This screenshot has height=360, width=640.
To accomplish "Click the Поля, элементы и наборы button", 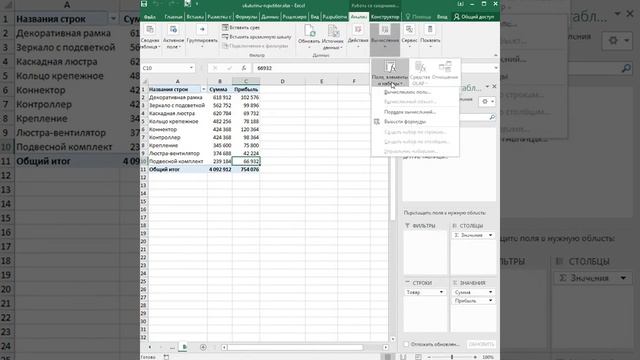I will coord(390,73).
